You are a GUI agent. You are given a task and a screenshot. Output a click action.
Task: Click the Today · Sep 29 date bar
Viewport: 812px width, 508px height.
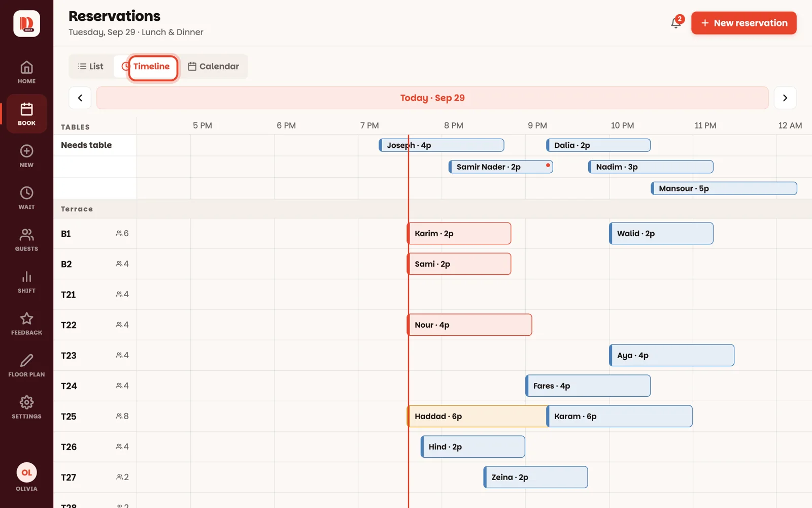tap(432, 98)
